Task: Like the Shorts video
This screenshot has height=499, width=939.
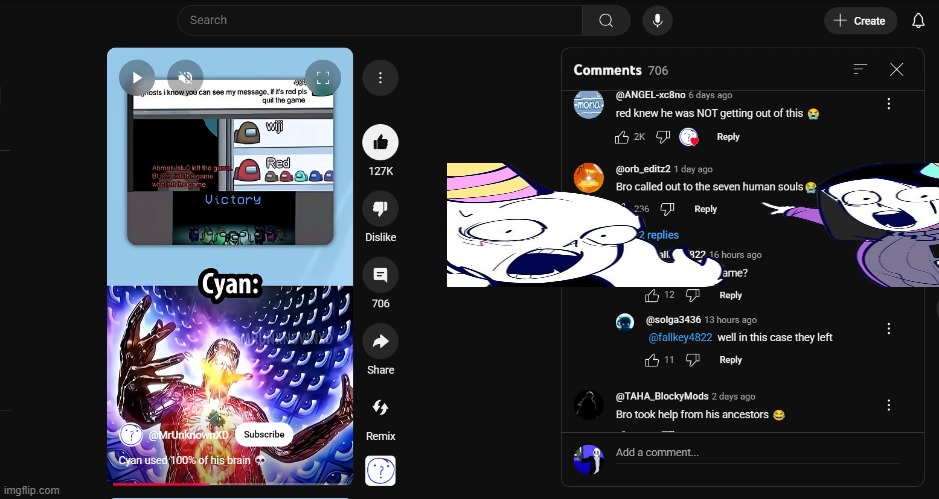Action: coord(380,142)
